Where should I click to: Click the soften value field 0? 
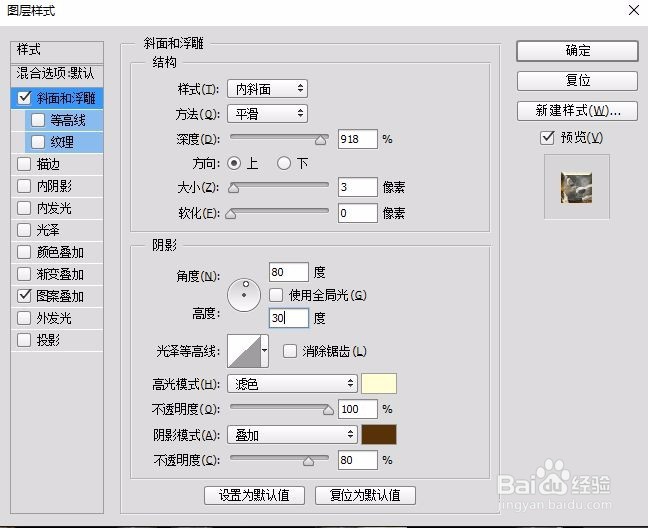[357, 213]
